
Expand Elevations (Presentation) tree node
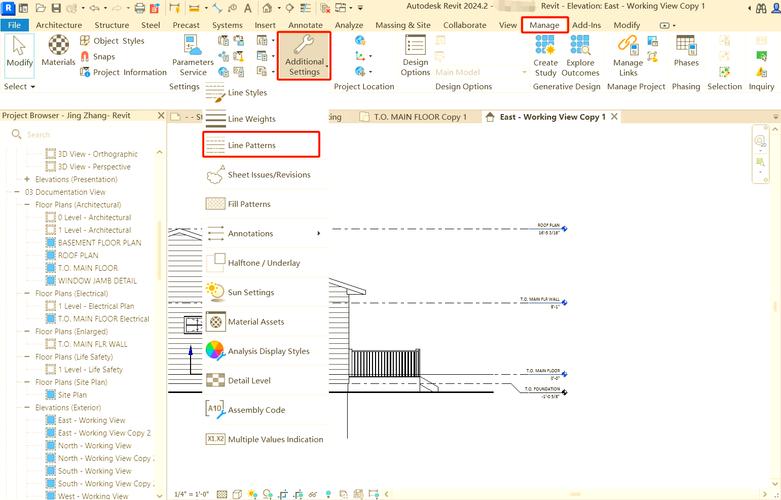[x=28, y=179]
